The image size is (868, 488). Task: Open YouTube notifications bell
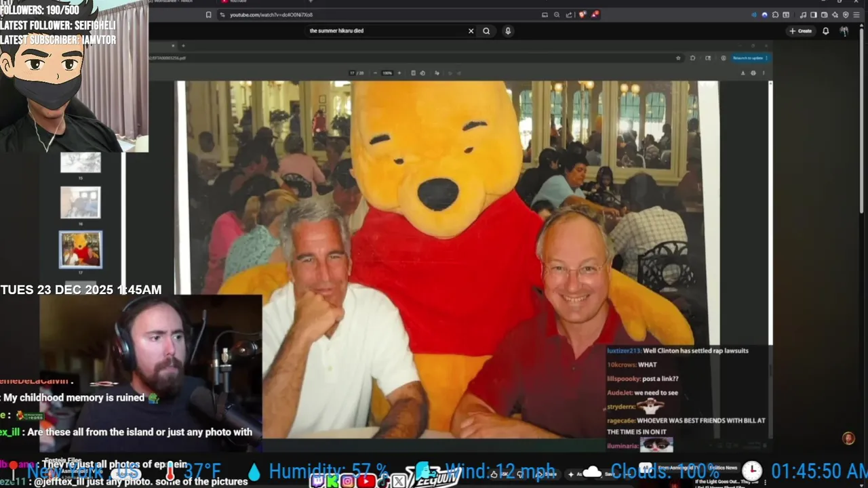coord(826,30)
